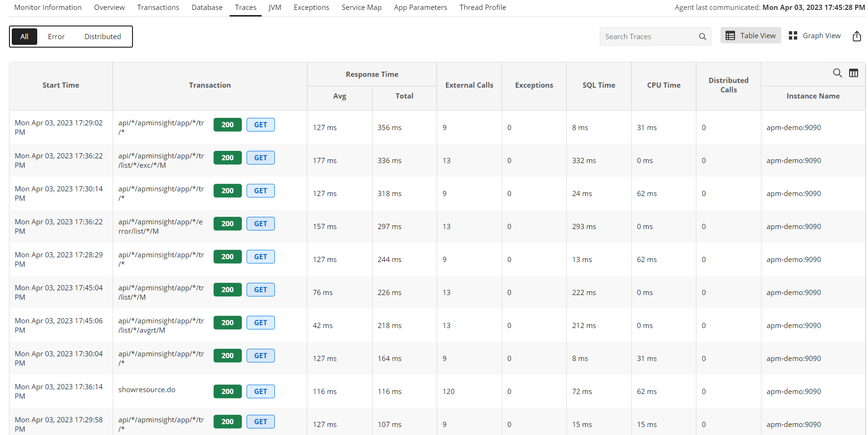868x435 pixels.
Task: Navigate to the Service Map tab
Action: (361, 7)
